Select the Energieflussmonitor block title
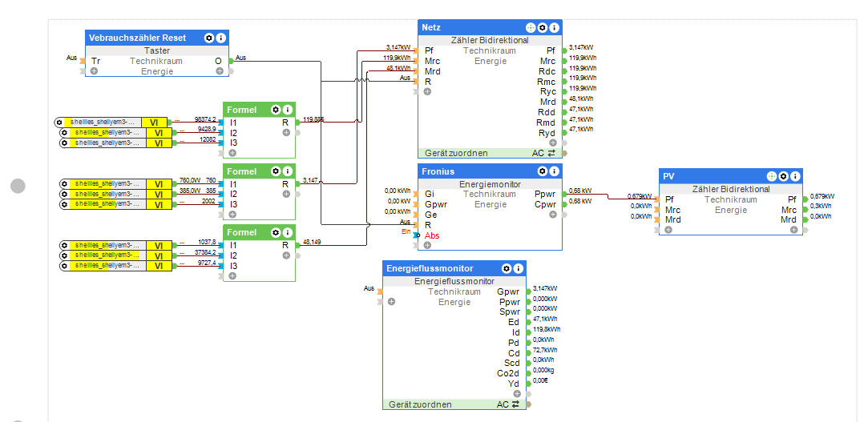Image resolution: width=868 pixels, height=422 pixels. click(x=430, y=269)
